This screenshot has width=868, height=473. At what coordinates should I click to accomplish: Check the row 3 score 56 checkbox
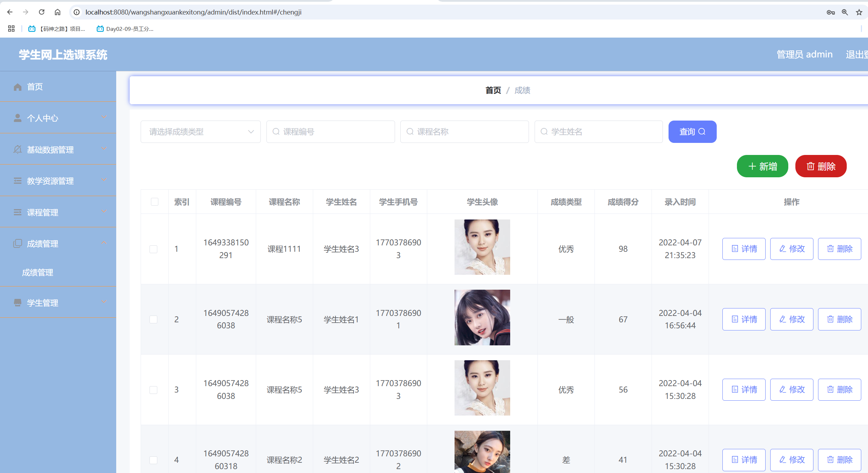(153, 390)
